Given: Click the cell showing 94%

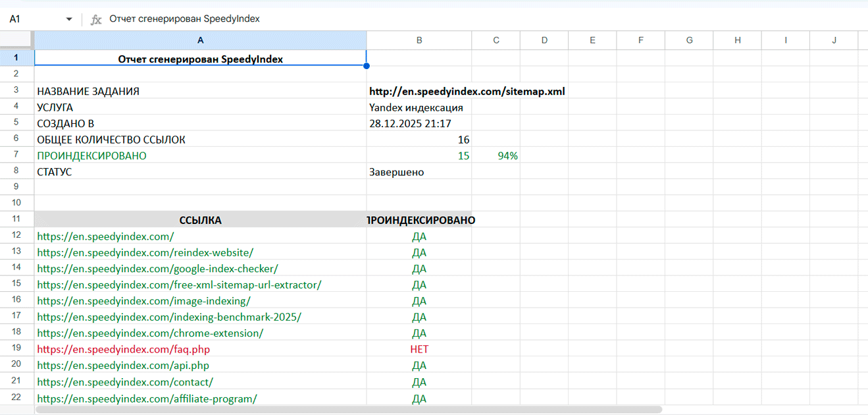Looking at the screenshot, I should tap(495, 155).
